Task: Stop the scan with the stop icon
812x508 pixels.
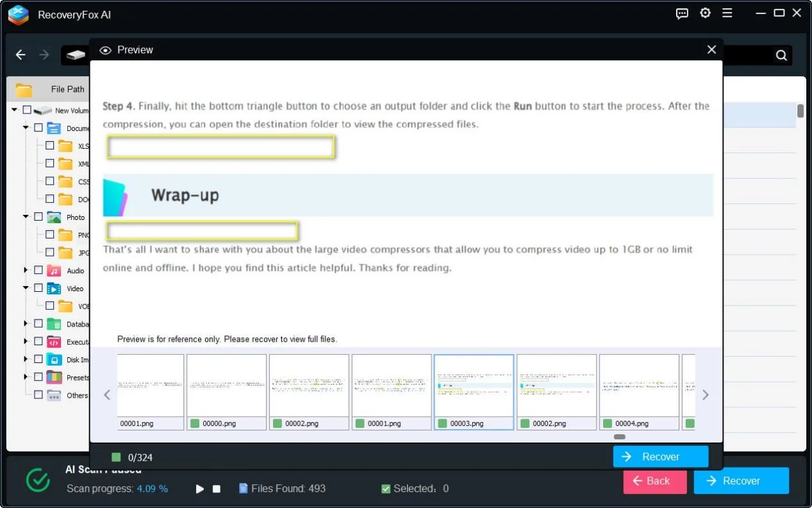Action: [x=217, y=489]
